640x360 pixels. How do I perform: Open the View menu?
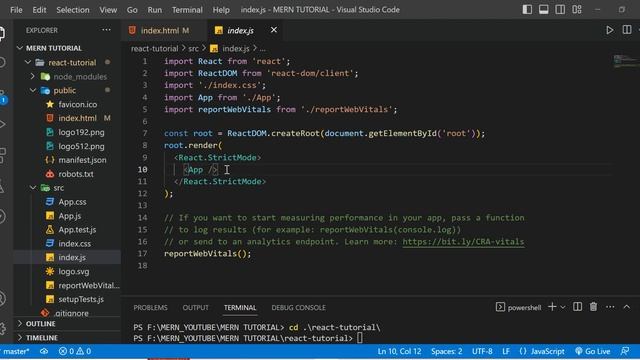point(108,10)
